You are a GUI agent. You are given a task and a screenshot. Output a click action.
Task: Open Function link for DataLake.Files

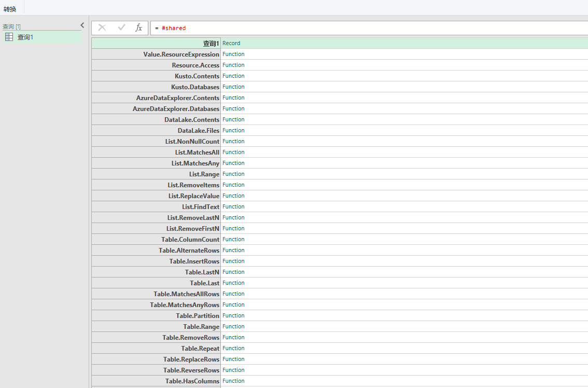coord(233,130)
